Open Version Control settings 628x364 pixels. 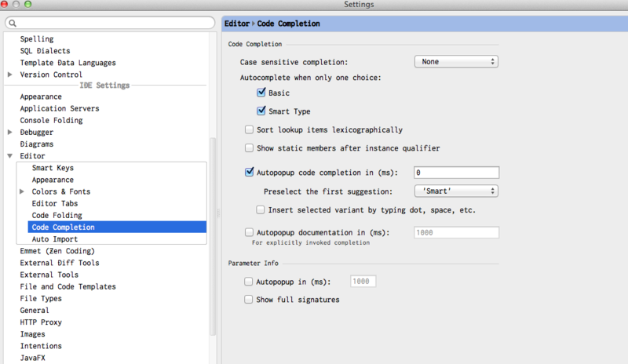pyautogui.click(x=51, y=75)
